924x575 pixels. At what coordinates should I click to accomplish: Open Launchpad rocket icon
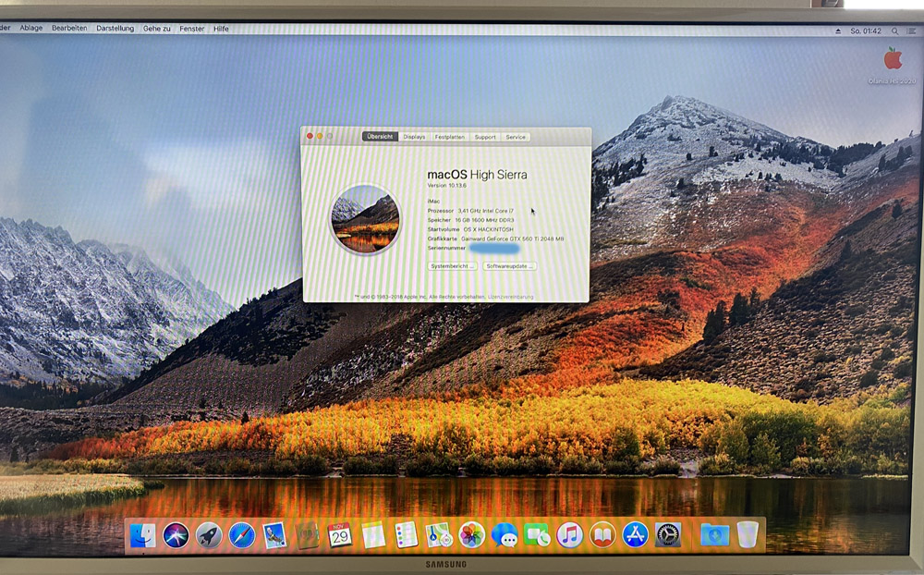(x=209, y=534)
